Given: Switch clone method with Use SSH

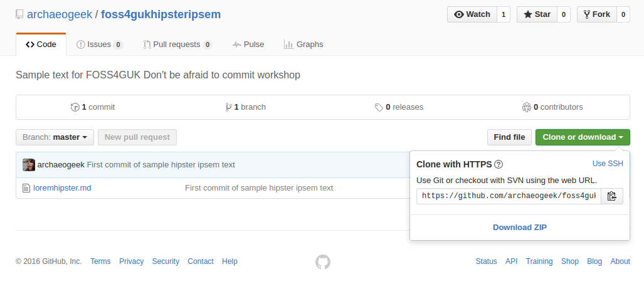Looking at the screenshot, I should (608, 164).
